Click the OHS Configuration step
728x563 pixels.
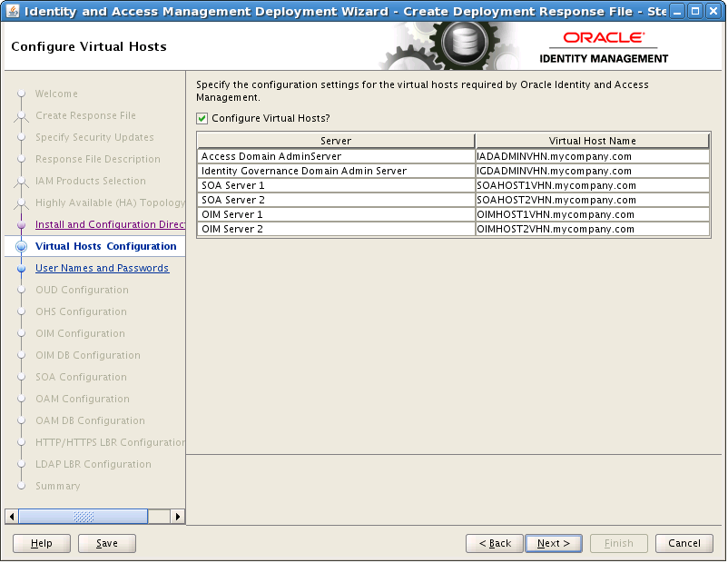[x=82, y=311]
